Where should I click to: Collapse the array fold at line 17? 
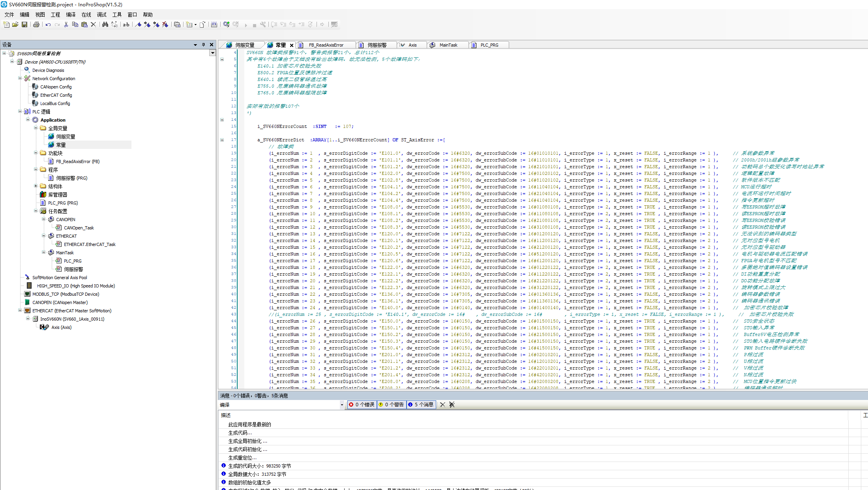[222, 140]
